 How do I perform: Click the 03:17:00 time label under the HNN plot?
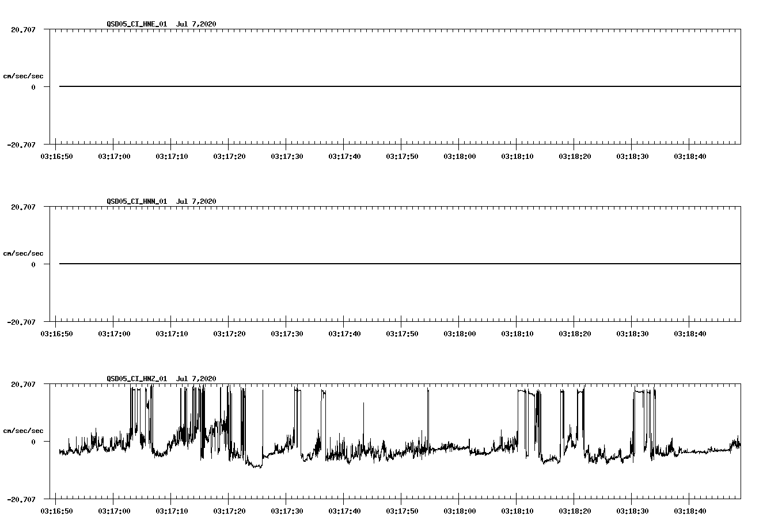pyautogui.click(x=114, y=333)
